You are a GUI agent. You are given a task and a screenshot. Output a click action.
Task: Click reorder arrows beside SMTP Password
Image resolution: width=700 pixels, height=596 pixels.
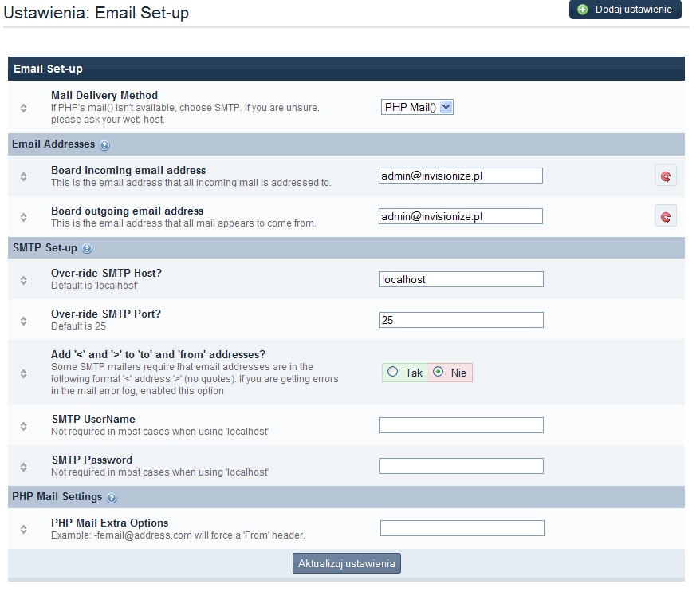[x=24, y=466]
